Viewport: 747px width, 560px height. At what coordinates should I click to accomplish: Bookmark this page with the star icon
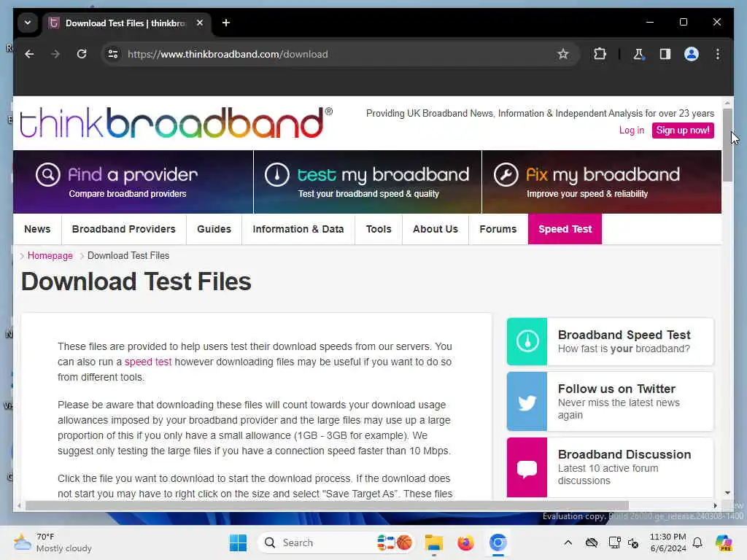(x=562, y=54)
